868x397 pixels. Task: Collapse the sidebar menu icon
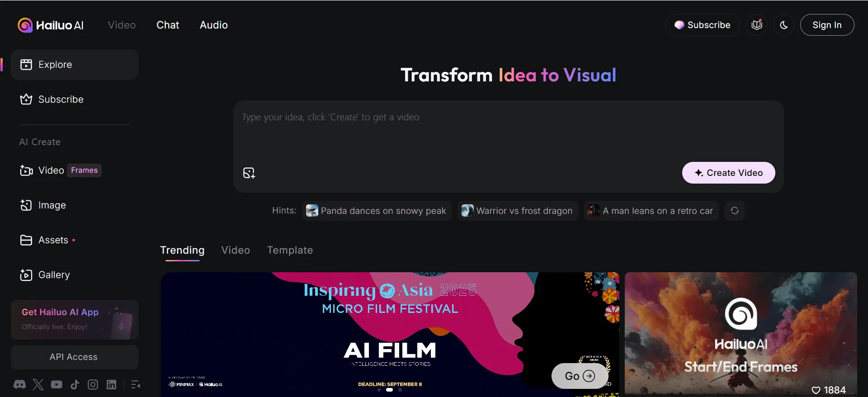tap(136, 385)
